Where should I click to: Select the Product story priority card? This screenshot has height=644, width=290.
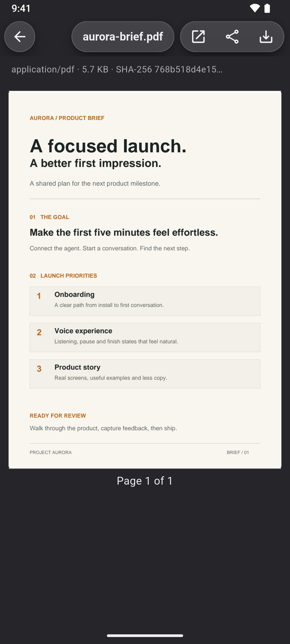click(x=145, y=374)
